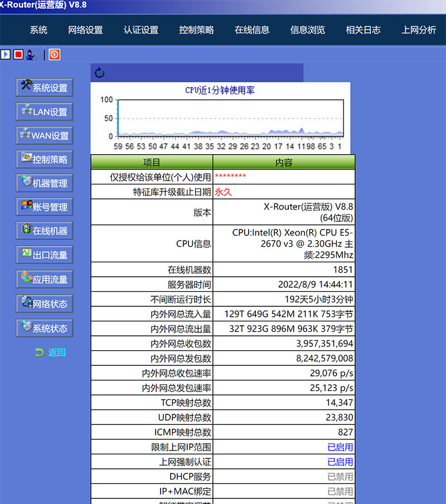Open the 认证设置 top menu
The image size is (446, 504).
click(141, 30)
